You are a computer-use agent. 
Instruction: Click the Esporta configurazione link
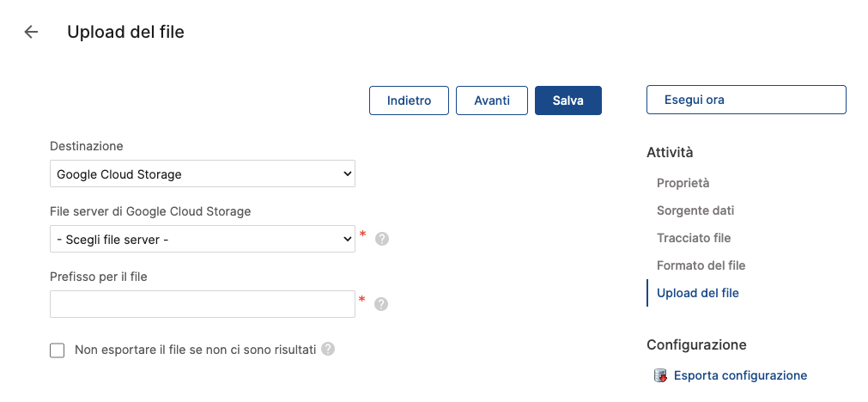740,375
